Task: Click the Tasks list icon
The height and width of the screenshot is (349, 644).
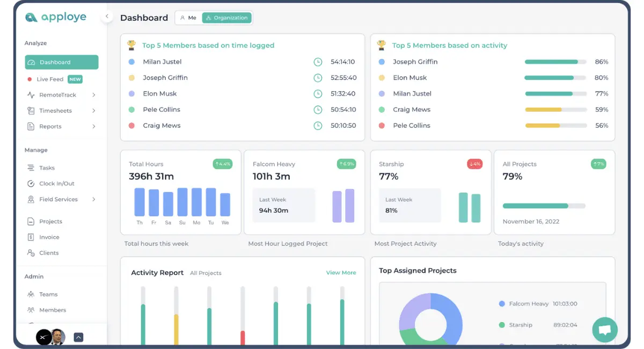Action: point(31,168)
